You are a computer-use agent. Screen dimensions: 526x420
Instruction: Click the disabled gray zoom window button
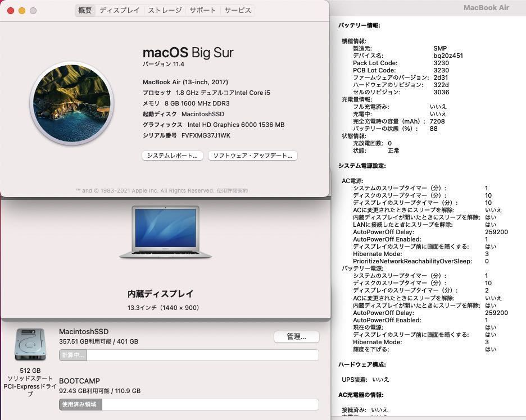[33, 11]
